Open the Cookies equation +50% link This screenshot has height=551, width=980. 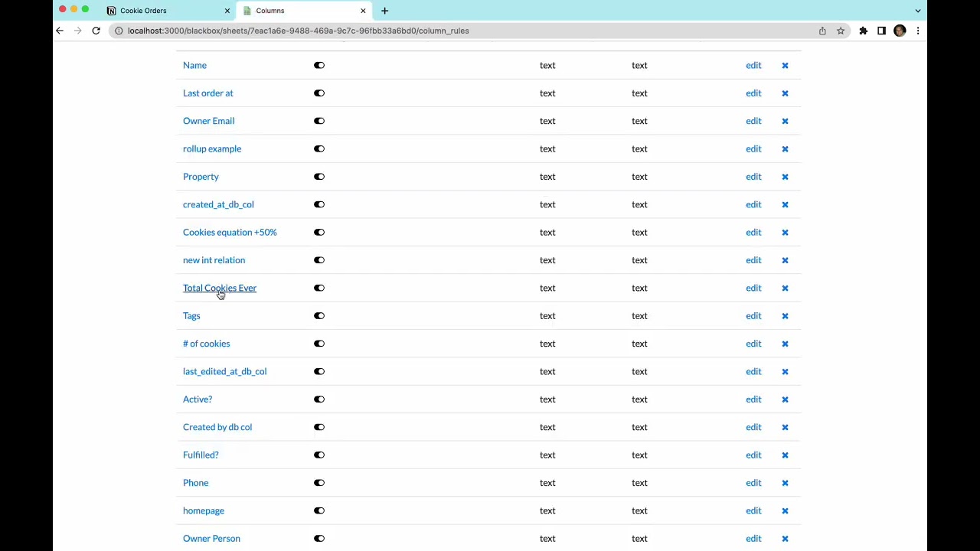(x=230, y=233)
